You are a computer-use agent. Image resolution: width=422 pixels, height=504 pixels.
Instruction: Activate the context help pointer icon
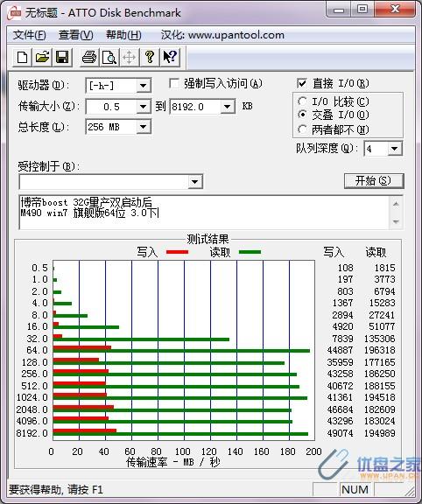click(x=170, y=57)
